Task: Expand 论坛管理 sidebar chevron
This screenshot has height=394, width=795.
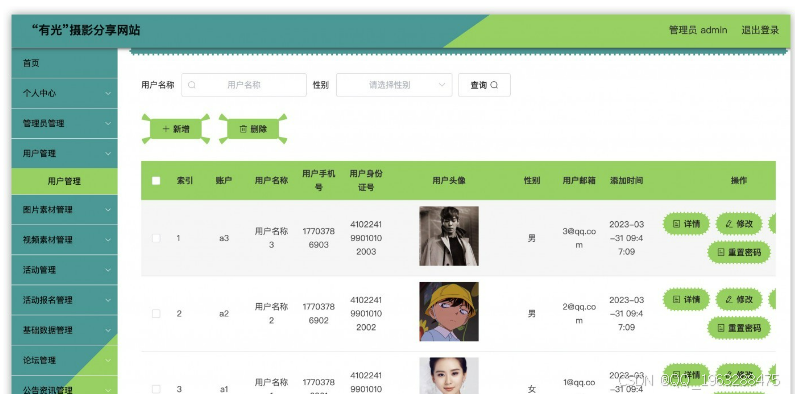Action: [x=108, y=360]
